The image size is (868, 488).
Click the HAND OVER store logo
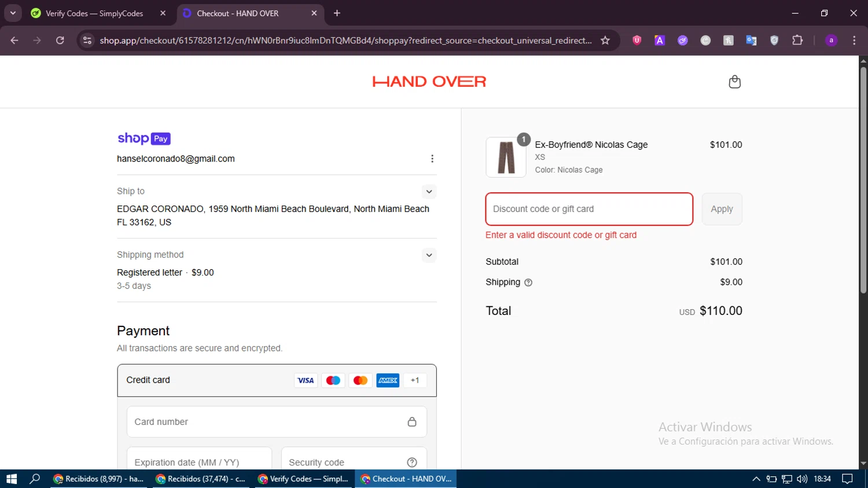[x=429, y=82]
